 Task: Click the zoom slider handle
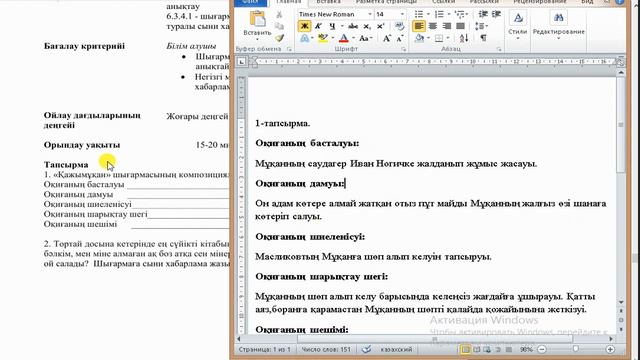pos(576,349)
